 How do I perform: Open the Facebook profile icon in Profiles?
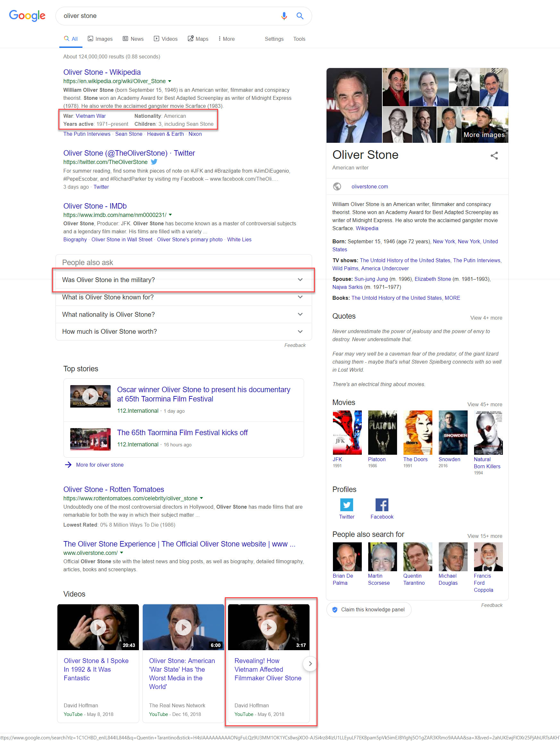pos(382,504)
